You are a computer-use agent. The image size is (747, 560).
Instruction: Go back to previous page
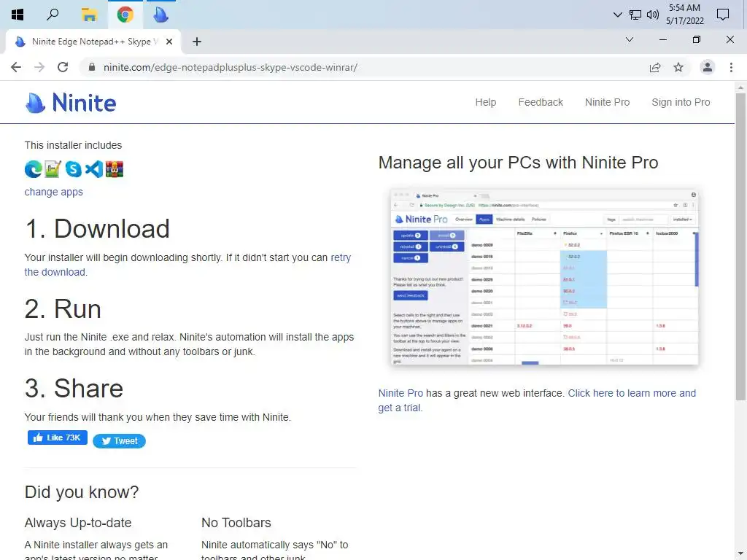click(x=16, y=67)
